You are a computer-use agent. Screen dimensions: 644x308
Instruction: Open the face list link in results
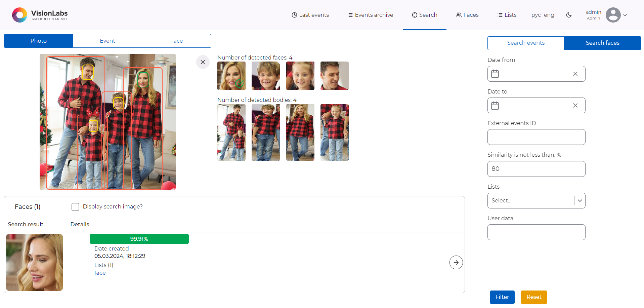coord(100,273)
